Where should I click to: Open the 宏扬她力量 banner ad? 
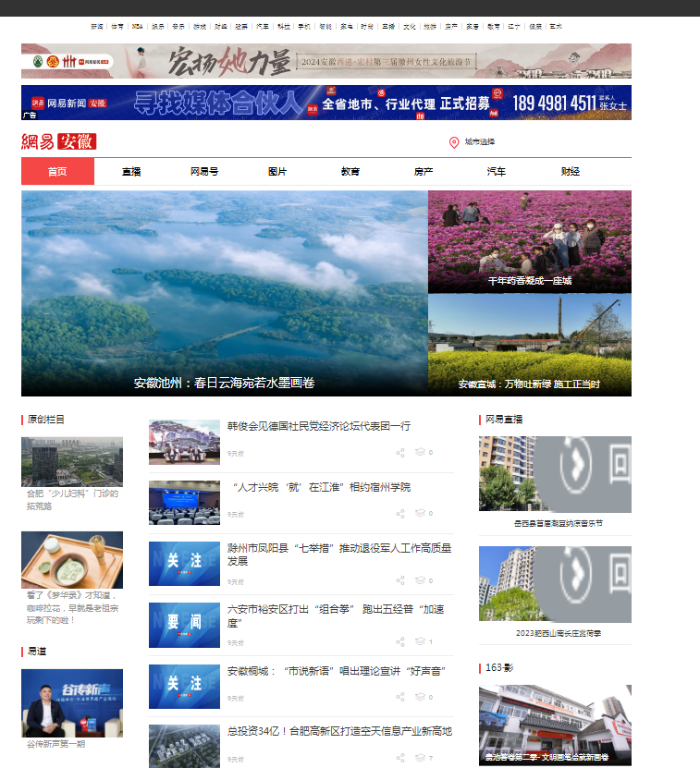(x=326, y=61)
